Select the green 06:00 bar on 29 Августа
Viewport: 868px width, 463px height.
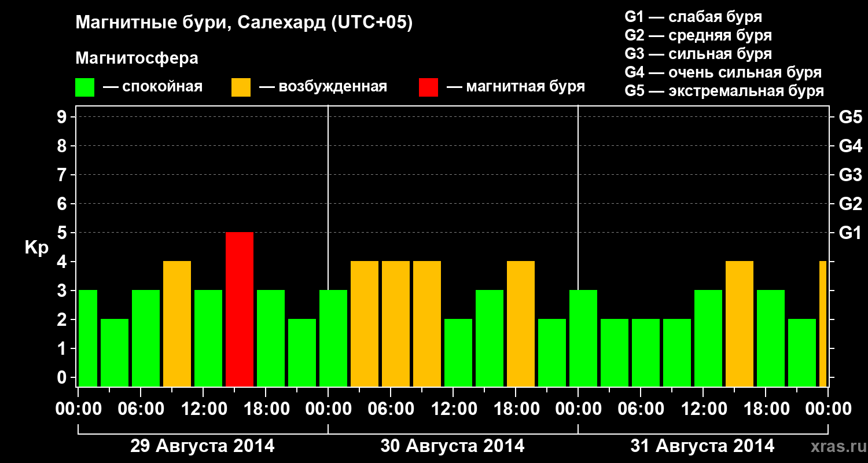[146, 338]
